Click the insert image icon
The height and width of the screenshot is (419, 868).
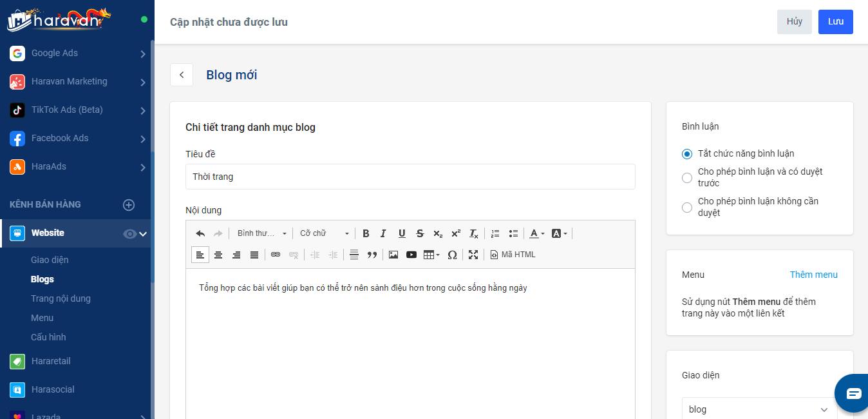(393, 255)
